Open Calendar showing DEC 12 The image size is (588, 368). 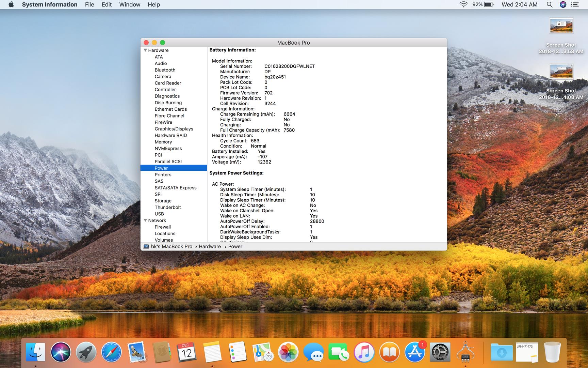[x=187, y=352]
